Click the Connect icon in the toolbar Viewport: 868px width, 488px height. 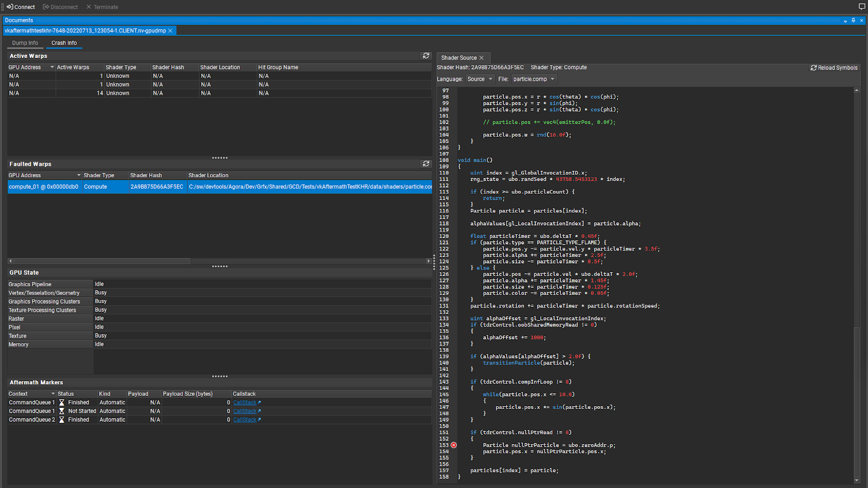click(11, 7)
